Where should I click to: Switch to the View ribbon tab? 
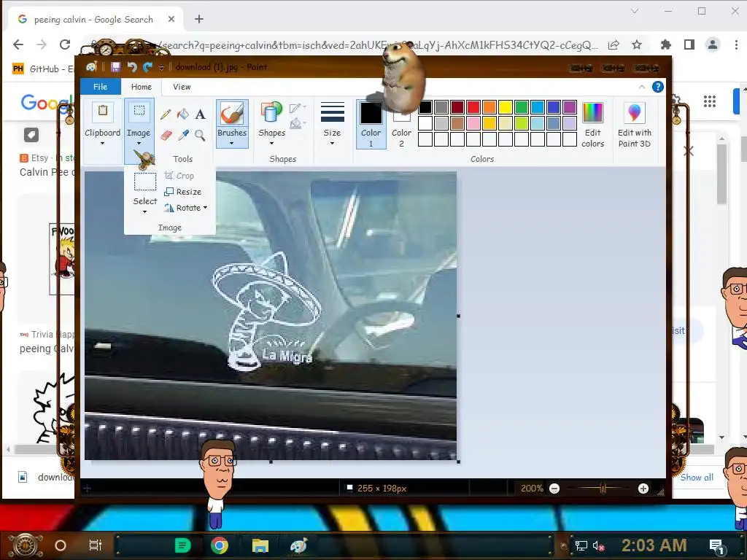click(182, 87)
